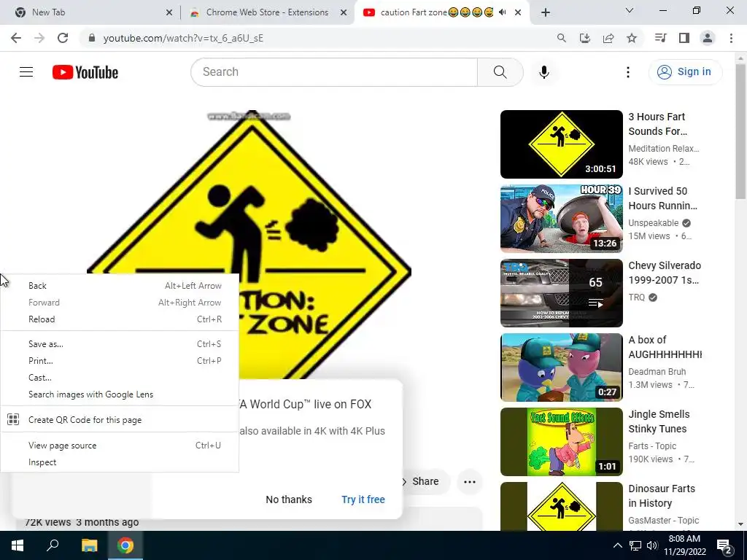This screenshot has height=560, width=747.
Task: Open tab search chevron in title bar
Action: coord(630,10)
